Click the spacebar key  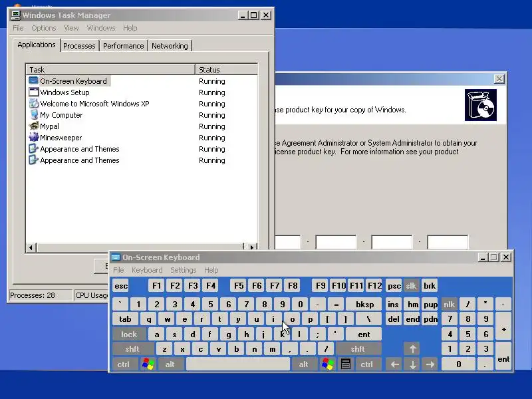click(x=238, y=364)
